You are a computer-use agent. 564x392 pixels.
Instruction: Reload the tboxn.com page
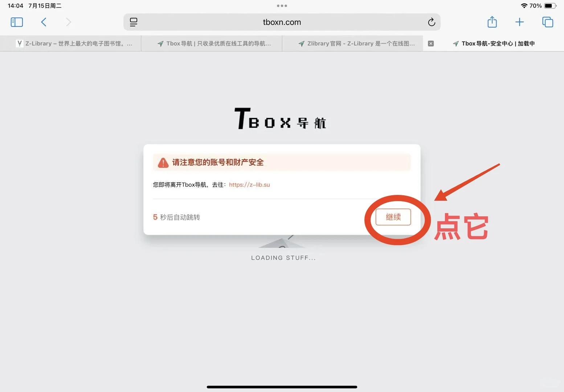pyautogui.click(x=431, y=22)
